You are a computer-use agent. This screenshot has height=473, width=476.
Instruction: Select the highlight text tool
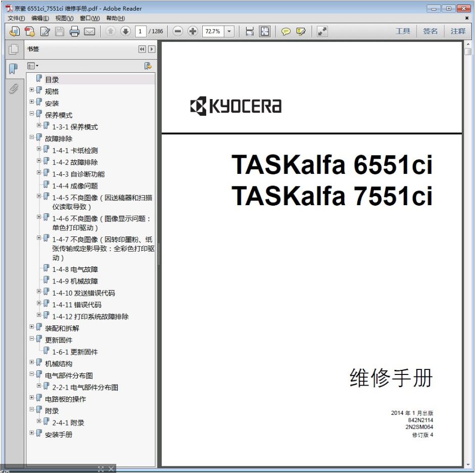click(x=301, y=31)
